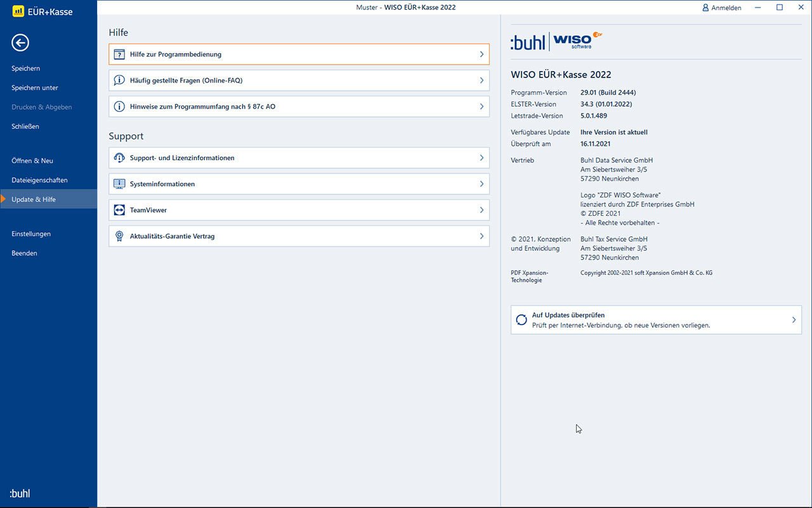This screenshot has height=508, width=812.
Task: Open Hilfe zur Programmbedienung
Action: (x=299, y=55)
